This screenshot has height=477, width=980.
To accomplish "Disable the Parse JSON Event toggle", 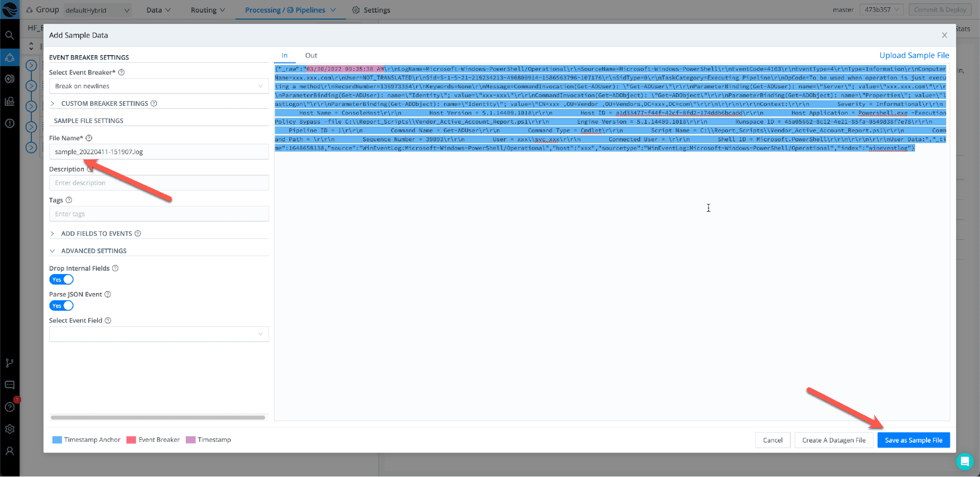I will click(x=61, y=306).
